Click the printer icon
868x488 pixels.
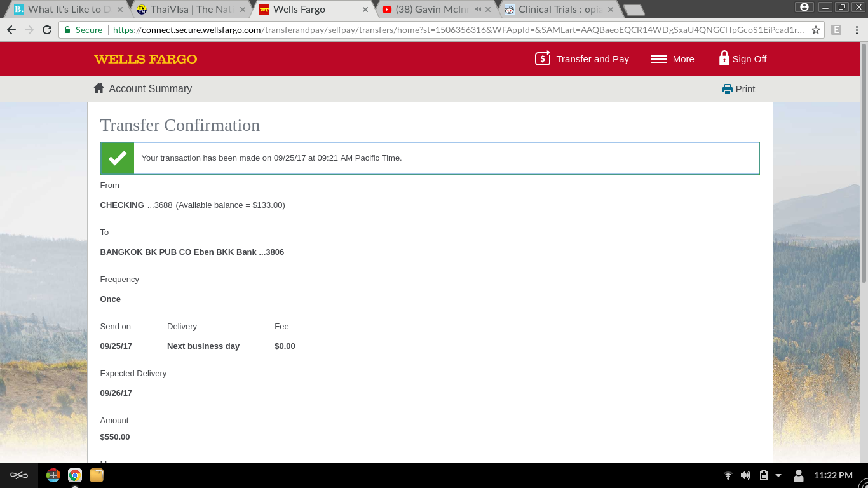pos(728,89)
